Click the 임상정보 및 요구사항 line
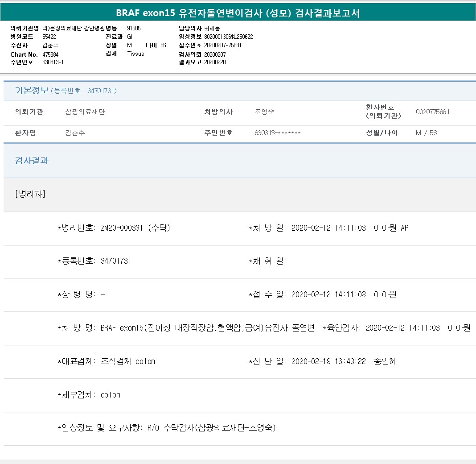This screenshot has height=464, width=476. (167, 428)
